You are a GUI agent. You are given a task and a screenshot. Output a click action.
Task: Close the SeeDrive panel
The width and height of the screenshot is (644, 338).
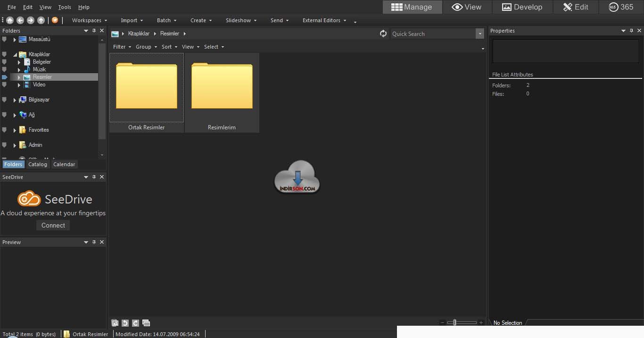pyautogui.click(x=102, y=177)
